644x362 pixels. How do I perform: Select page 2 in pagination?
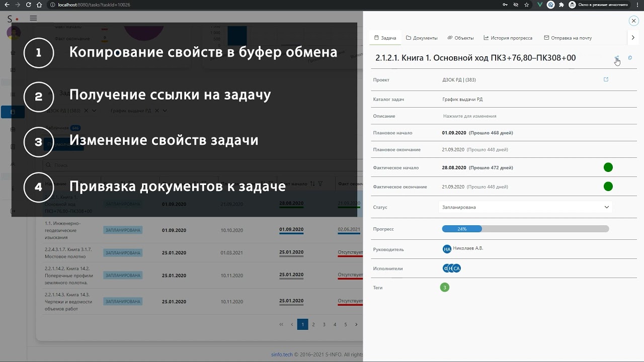click(x=313, y=324)
